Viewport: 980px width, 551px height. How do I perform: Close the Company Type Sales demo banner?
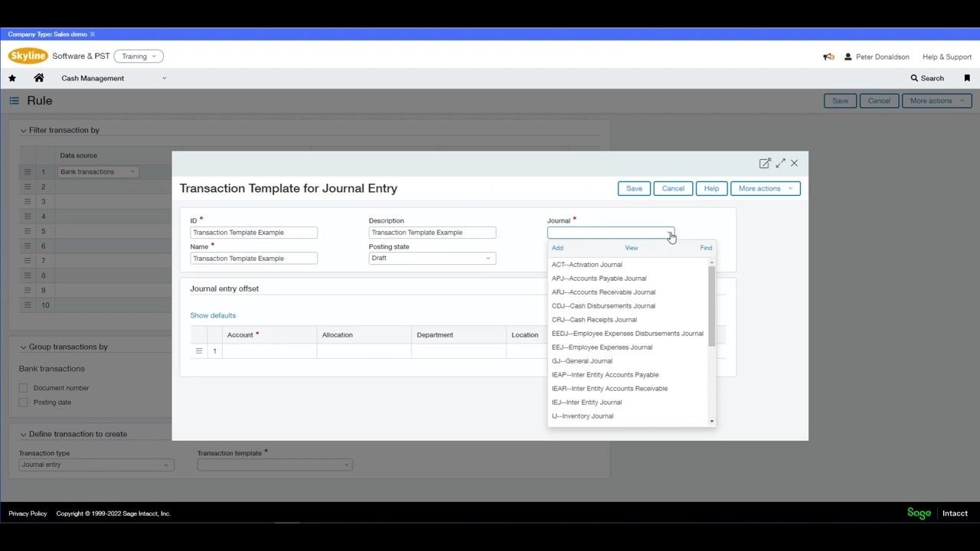[93, 34]
